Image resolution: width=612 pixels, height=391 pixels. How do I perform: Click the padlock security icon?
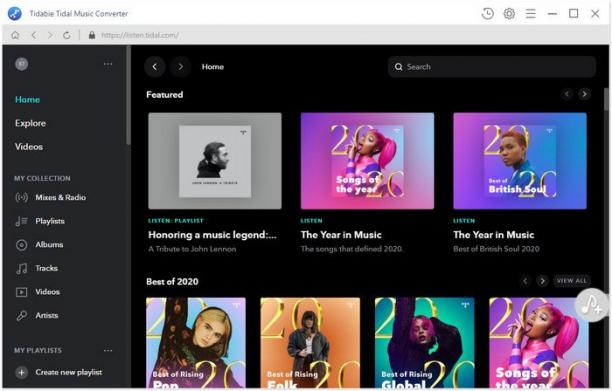coord(92,35)
